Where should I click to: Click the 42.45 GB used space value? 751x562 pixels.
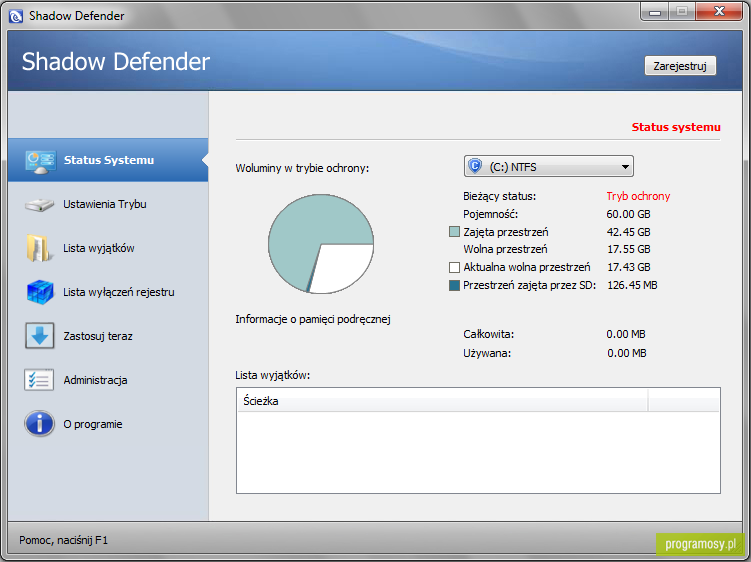(x=628, y=232)
